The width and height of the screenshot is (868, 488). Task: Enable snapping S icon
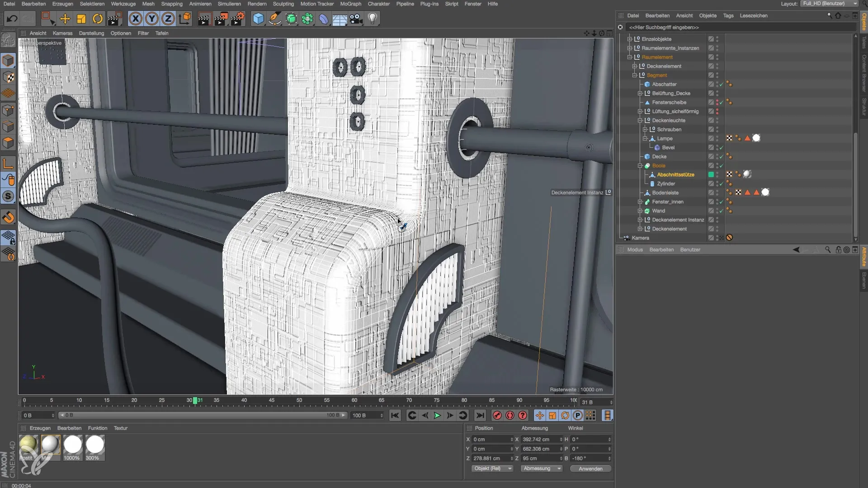point(8,196)
